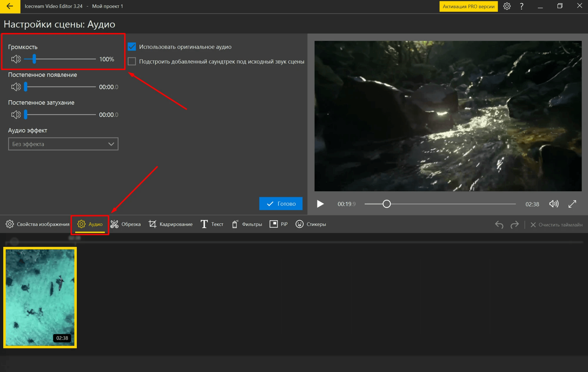
Task: Click the yellow back arrow button
Action: coord(10,6)
